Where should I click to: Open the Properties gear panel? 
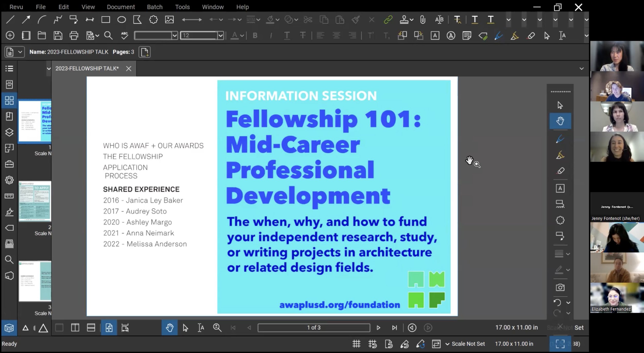[x=9, y=180]
